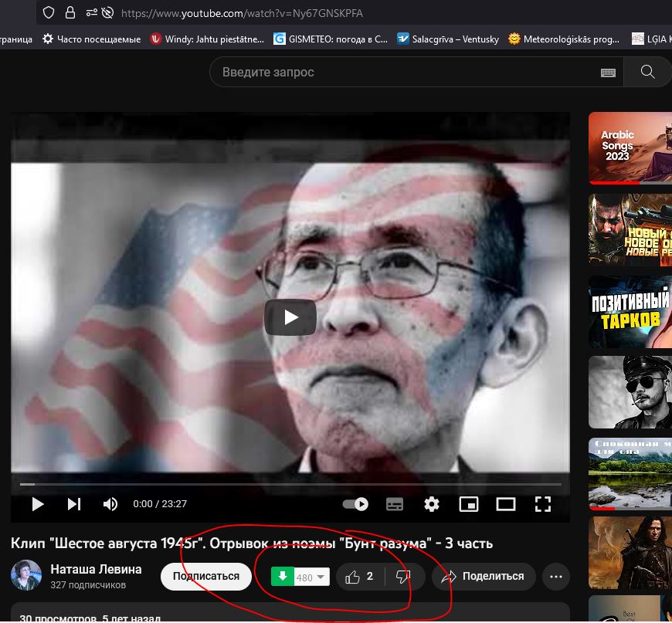Like the video with thumbs up
Viewport: 672px width, 623px height.
tap(360, 577)
